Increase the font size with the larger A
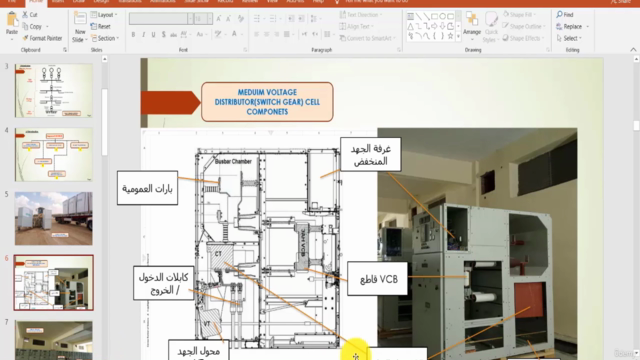 (219, 19)
